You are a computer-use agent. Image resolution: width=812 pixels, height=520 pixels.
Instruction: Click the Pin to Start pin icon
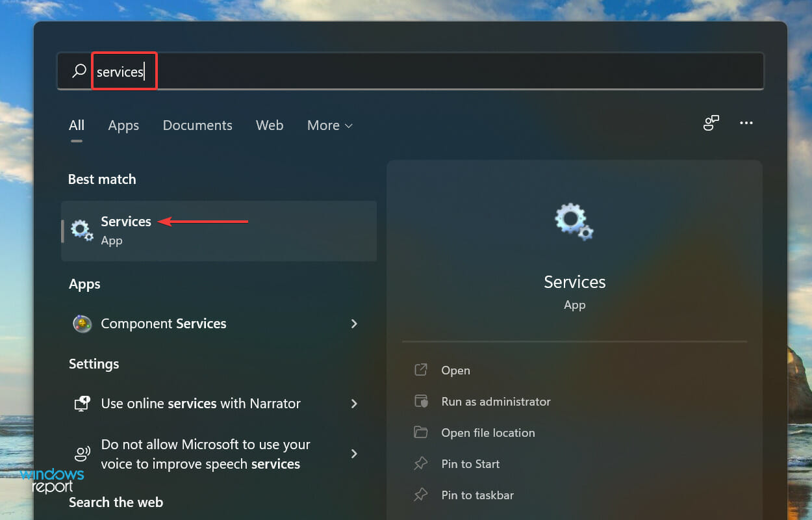[x=421, y=463]
